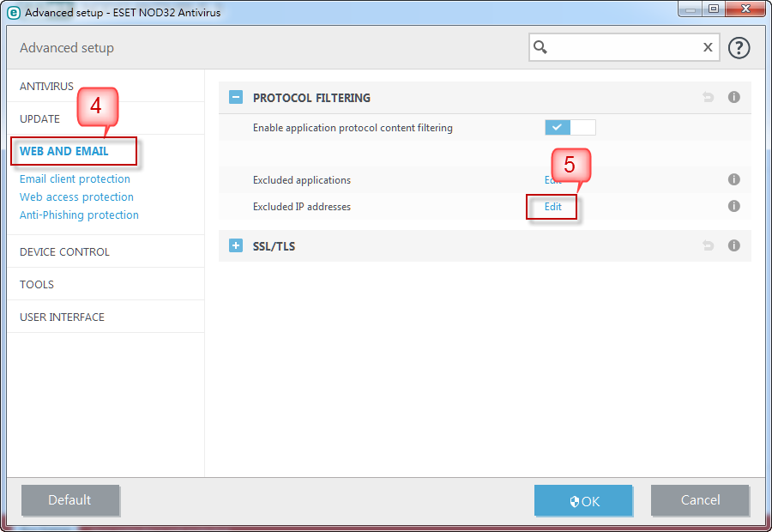Open the Antivirus category
772x532 pixels.
[x=46, y=86]
